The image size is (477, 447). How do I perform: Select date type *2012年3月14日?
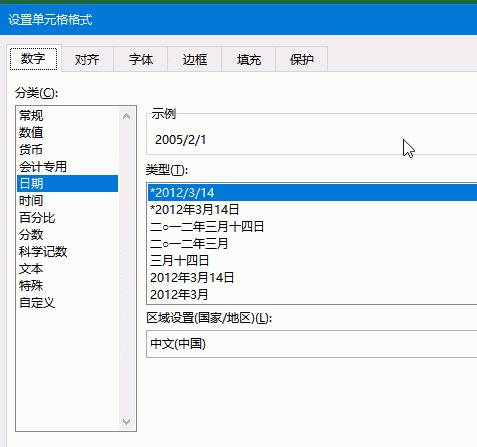pos(312,210)
